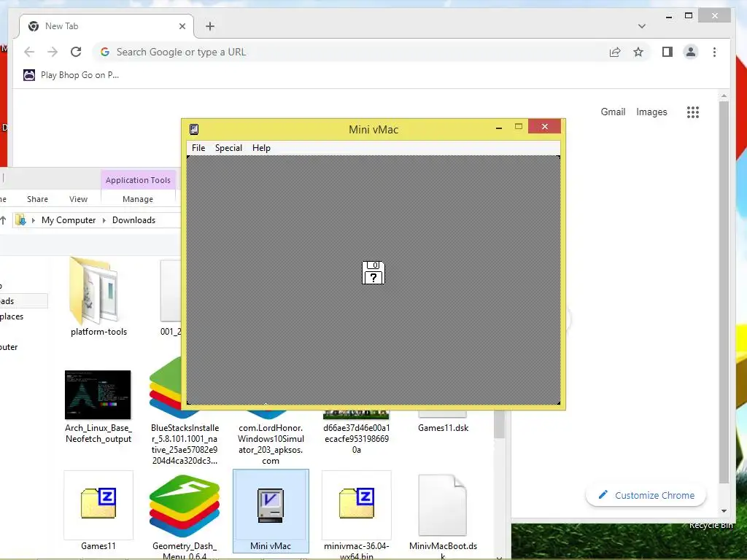Open Chrome's three-dot menu

(715, 52)
